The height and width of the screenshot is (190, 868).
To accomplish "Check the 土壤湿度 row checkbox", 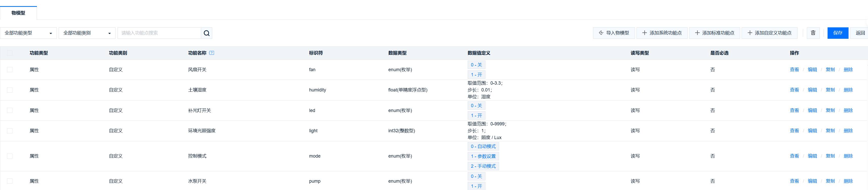I will [10, 90].
